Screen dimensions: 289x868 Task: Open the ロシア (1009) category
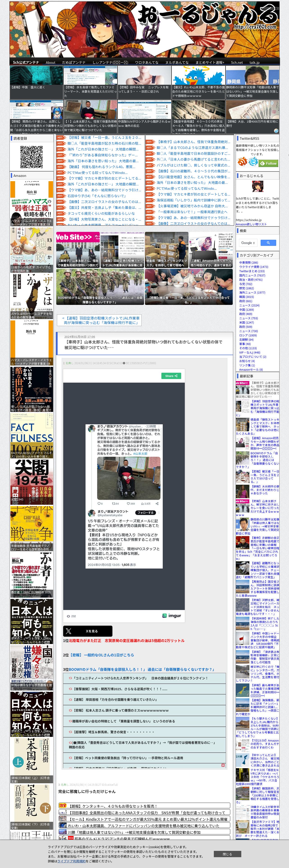[248, 335]
